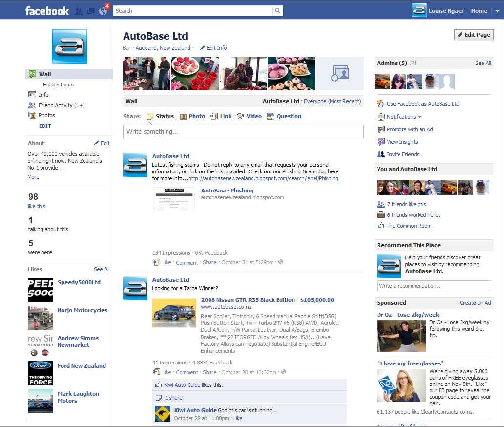Viewport: 504px width, 427px height.
Task: Change wall filter Everyone (Most Recent)
Action: pyautogui.click(x=333, y=101)
